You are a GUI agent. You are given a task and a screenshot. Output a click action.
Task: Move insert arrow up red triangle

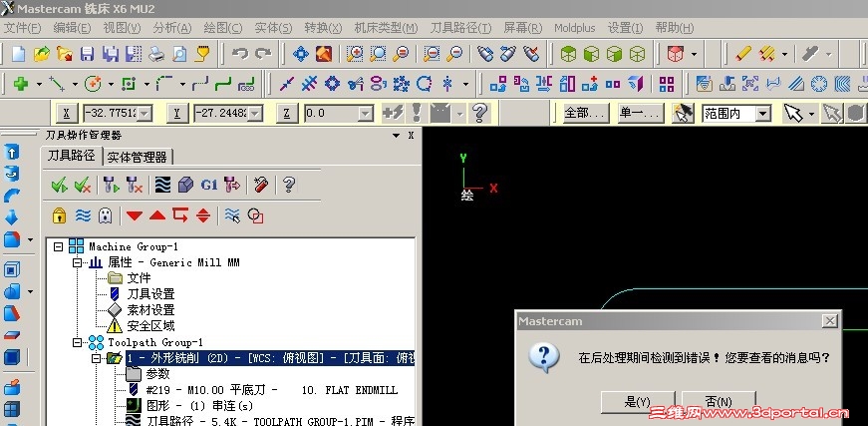157,214
